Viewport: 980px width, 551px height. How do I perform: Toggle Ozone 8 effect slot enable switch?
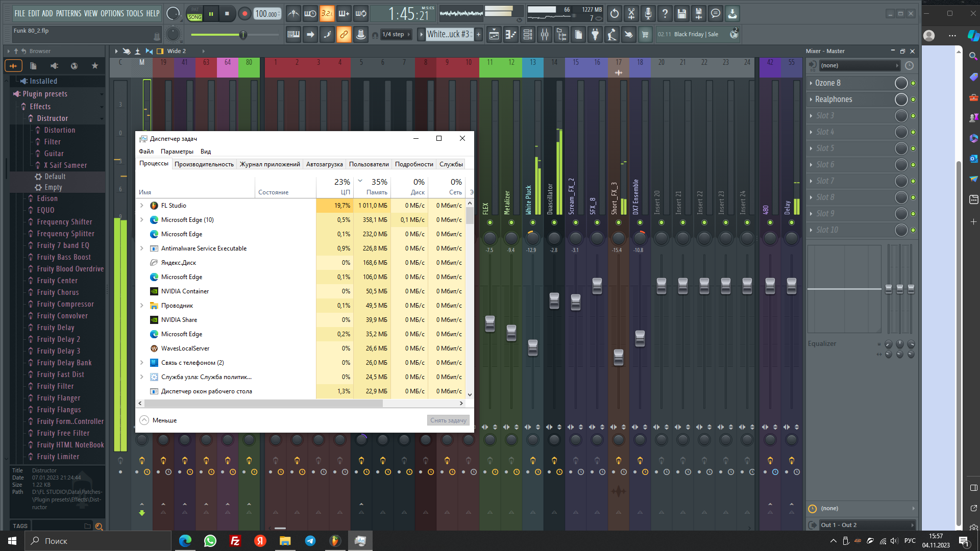(x=913, y=83)
